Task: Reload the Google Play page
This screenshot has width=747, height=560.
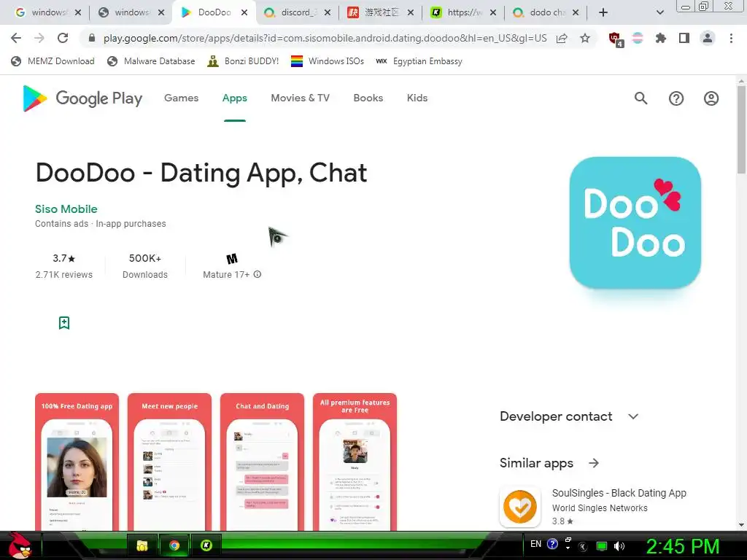Action: tap(63, 38)
